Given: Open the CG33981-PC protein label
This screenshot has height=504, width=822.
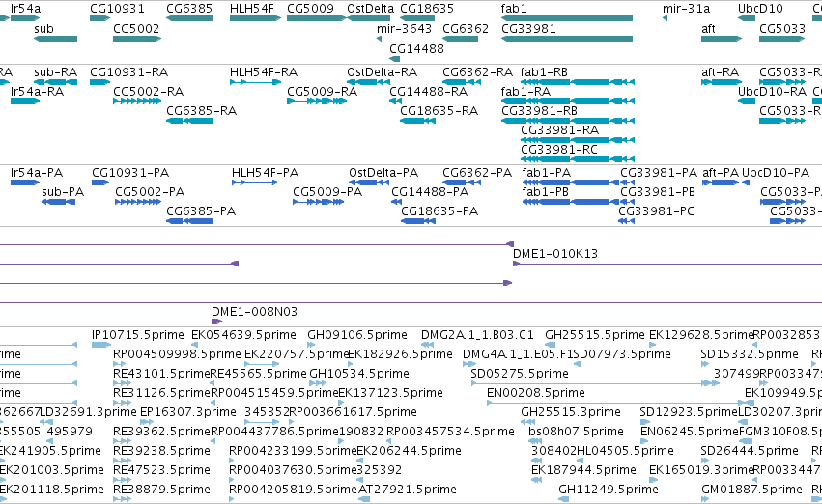Looking at the screenshot, I should click(x=656, y=211).
